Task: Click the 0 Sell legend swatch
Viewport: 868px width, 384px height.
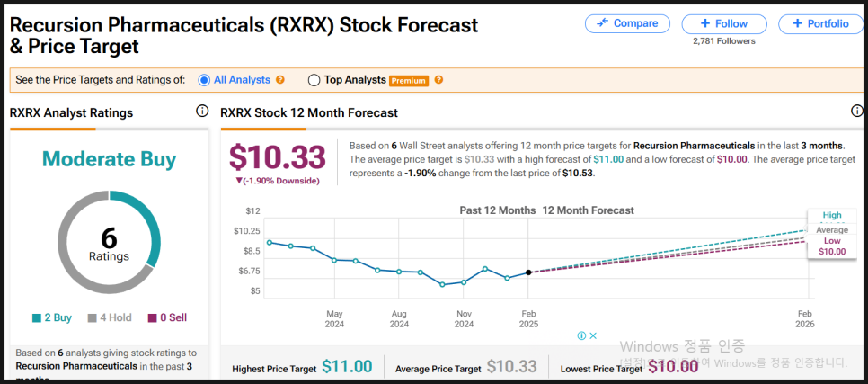Action: tap(152, 318)
